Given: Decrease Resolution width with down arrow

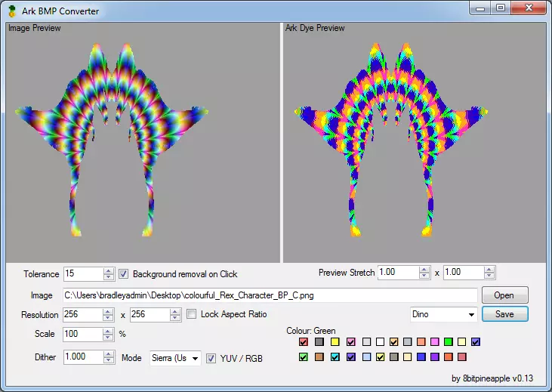Looking at the screenshot, I should (x=108, y=317).
